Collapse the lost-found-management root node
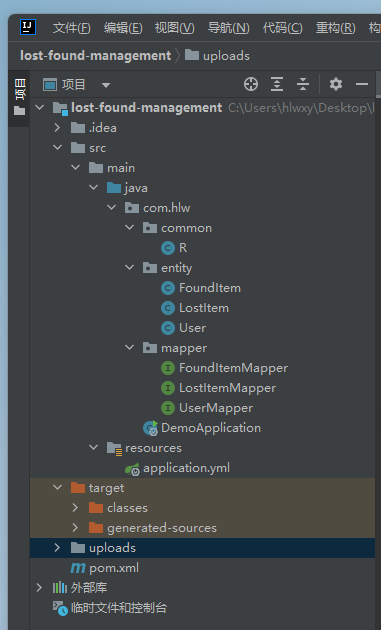 coord(39,107)
